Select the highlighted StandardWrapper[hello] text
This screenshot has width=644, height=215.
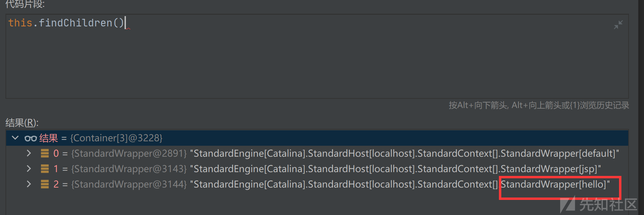tap(555, 184)
